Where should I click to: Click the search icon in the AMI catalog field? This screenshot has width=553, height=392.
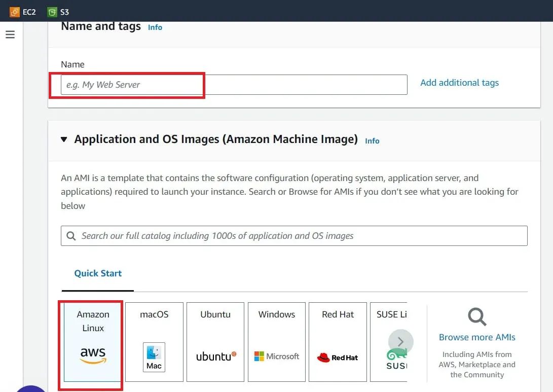point(70,235)
